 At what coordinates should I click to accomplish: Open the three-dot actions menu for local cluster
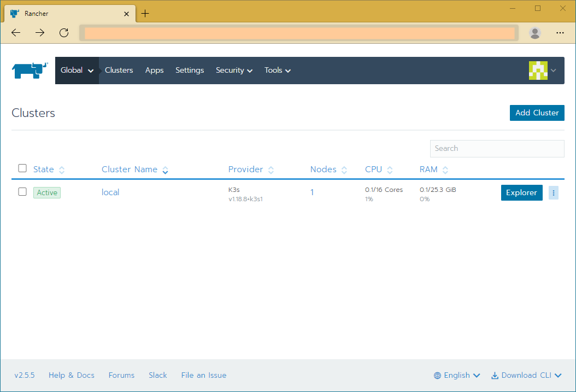[554, 192]
